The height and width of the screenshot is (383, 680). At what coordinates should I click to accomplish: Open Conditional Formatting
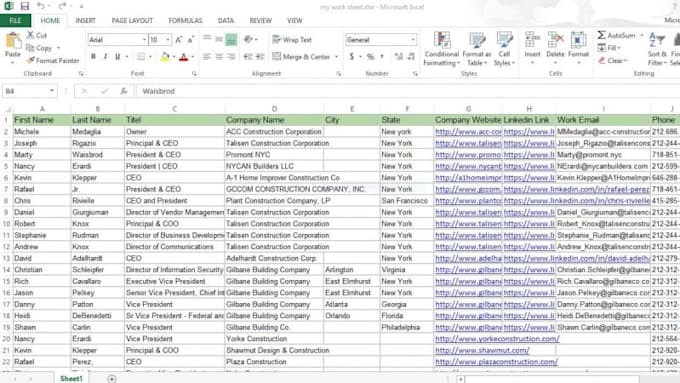click(442, 49)
